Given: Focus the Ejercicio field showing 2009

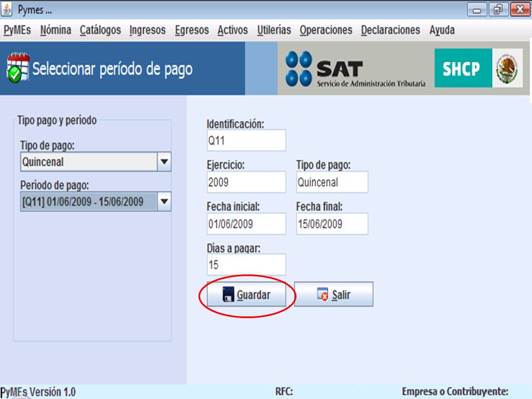Looking at the screenshot, I should [246, 182].
